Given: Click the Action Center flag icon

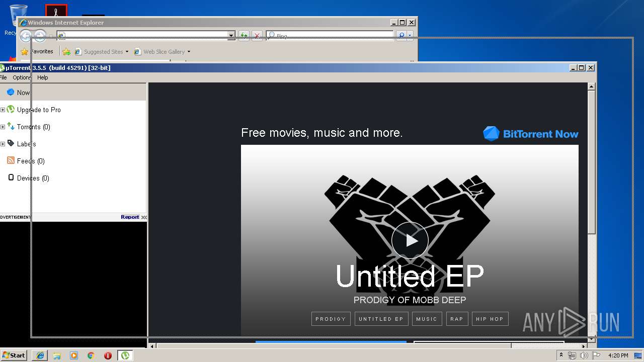Looking at the screenshot, I should 596,355.
